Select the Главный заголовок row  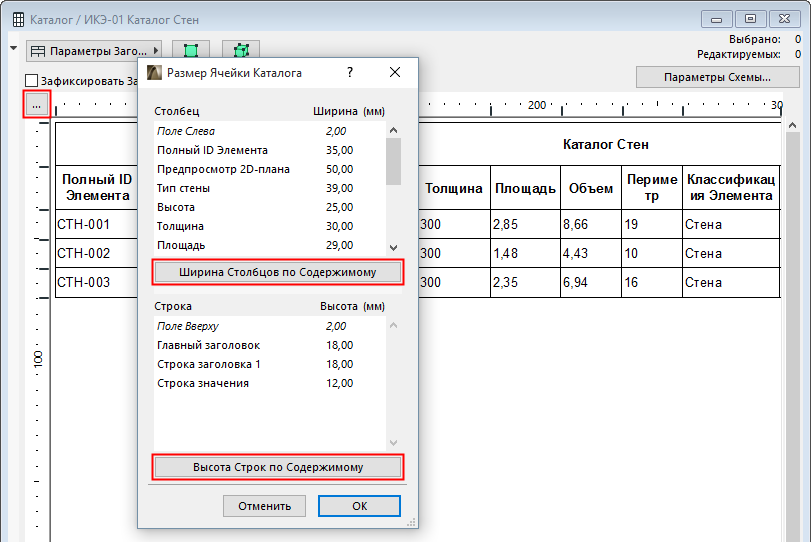(269, 345)
